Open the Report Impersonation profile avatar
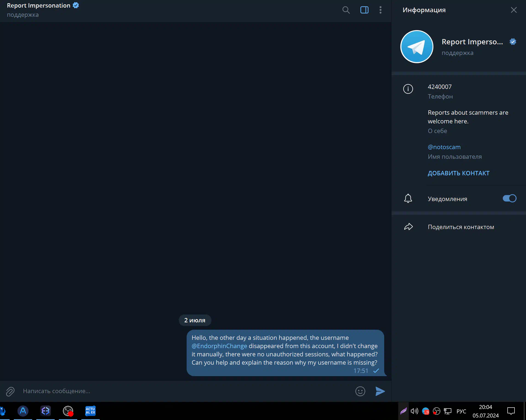Screen dimensions: 526x420 [417, 47]
